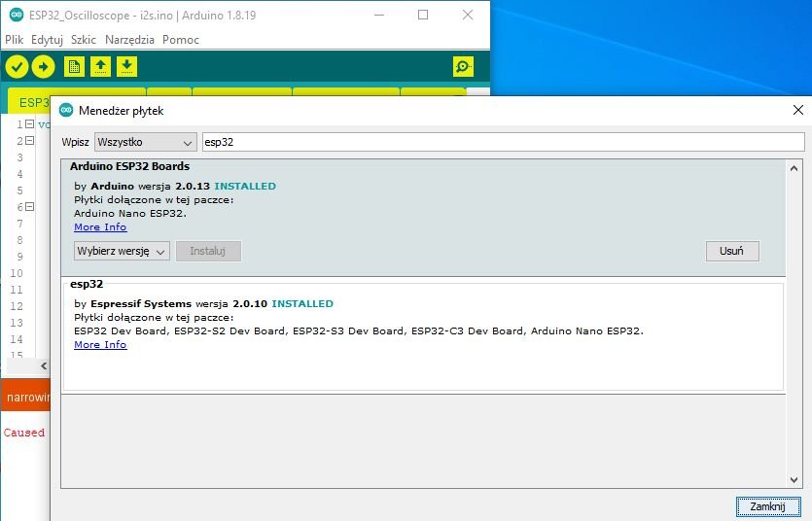The height and width of the screenshot is (521, 812).
Task: Click the board list scroll up arrow
Action: point(794,168)
